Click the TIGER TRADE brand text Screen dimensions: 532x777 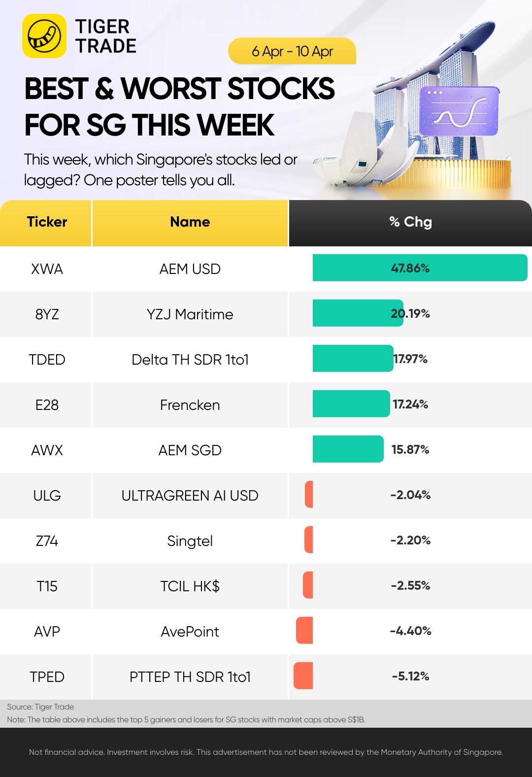click(105, 36)
